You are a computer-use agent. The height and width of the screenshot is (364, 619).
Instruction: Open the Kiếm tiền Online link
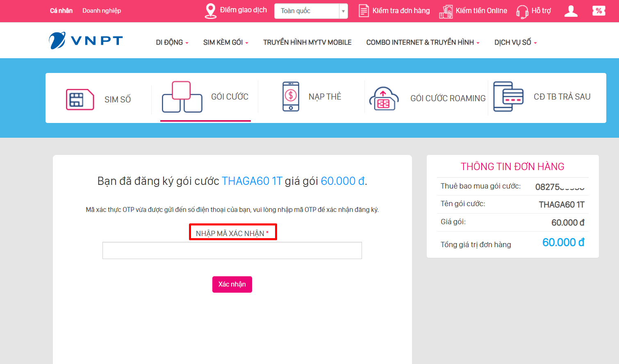click(x=481, y=11)
